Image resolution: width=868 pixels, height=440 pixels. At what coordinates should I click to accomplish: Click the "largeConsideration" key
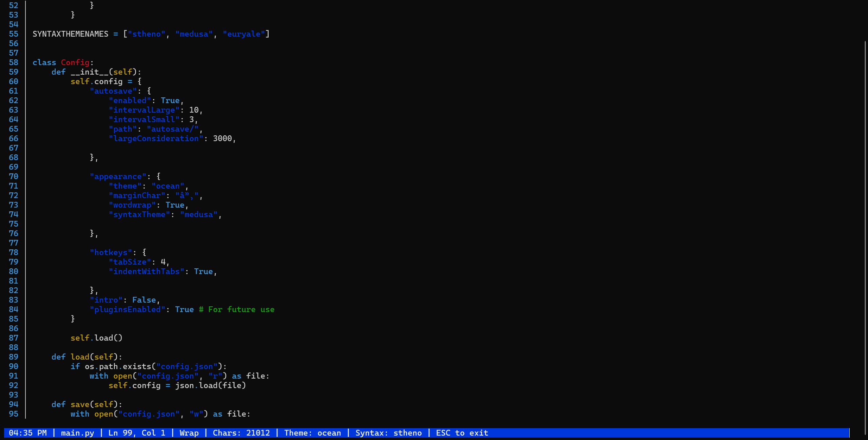156,138
